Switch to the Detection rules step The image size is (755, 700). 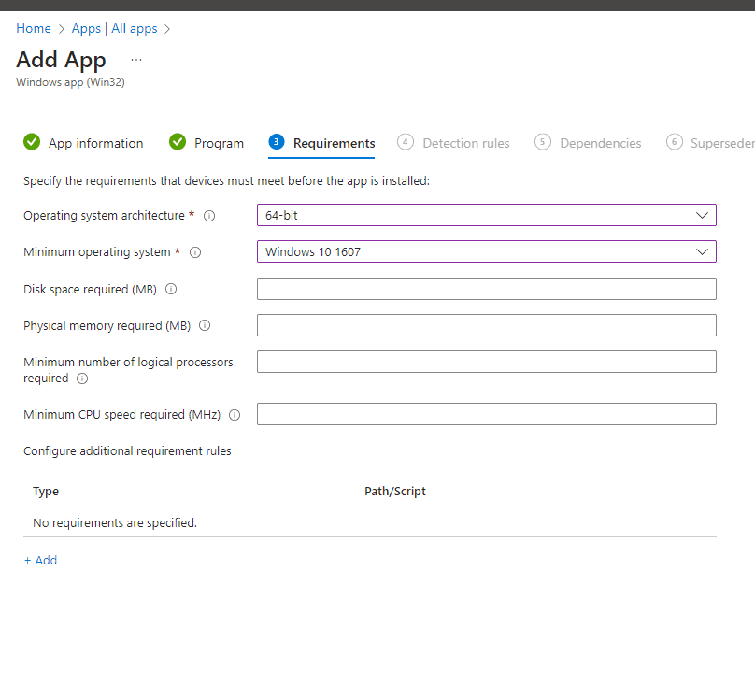[x=465, y=142]
